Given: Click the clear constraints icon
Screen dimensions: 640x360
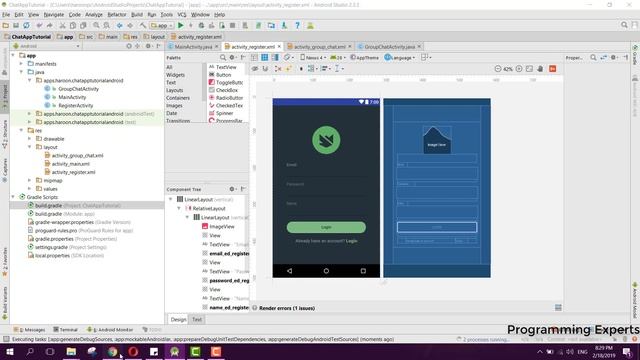Looking at the screenshot, I should click(x=278, y=69).
